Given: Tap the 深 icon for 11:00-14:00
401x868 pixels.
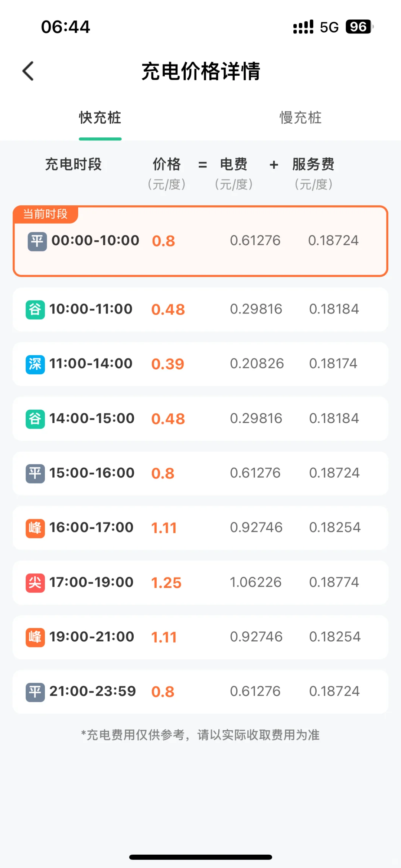Looking at the screenshot, I should click(x=35, y=364).
